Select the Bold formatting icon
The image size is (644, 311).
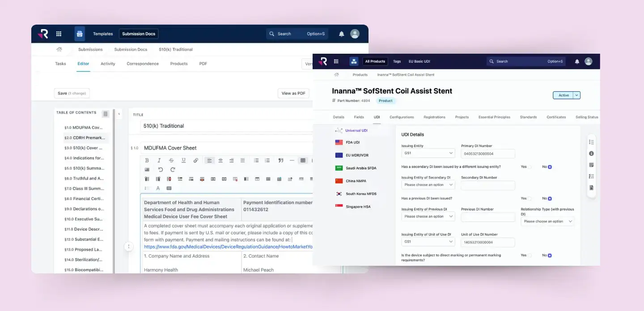pos(147,160)
